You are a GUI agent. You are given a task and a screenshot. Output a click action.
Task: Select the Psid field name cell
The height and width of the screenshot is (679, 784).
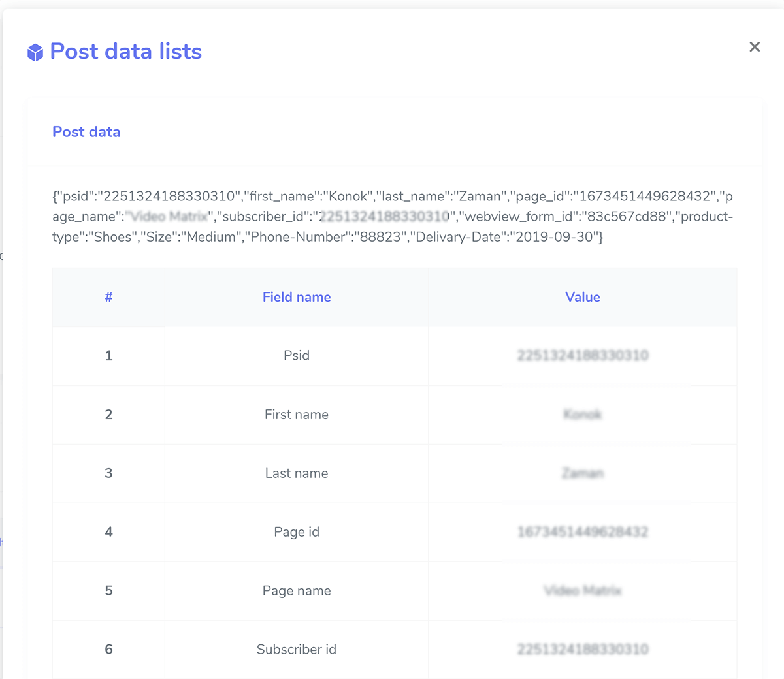click(297, 356)
